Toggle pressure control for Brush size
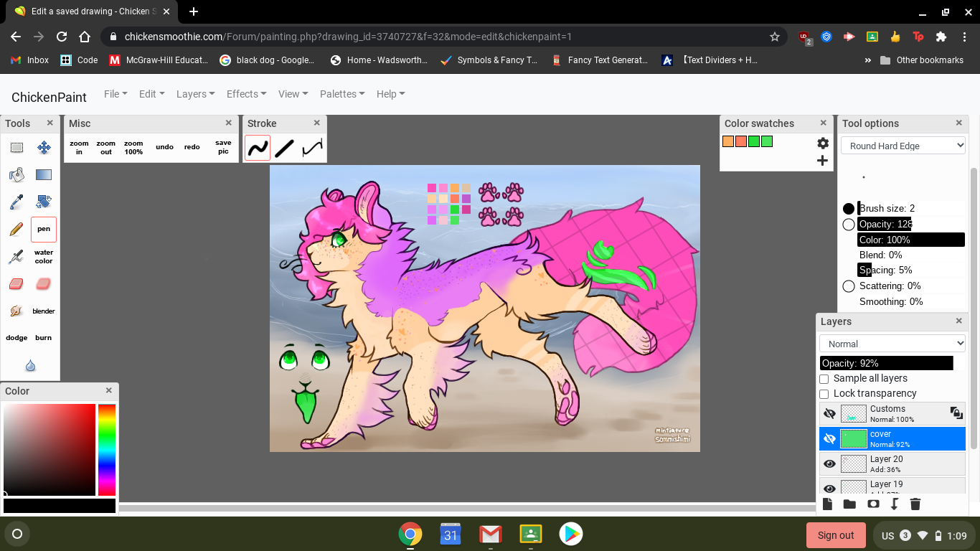Viewport: 980px width, 551px height. tap(849, 209)
